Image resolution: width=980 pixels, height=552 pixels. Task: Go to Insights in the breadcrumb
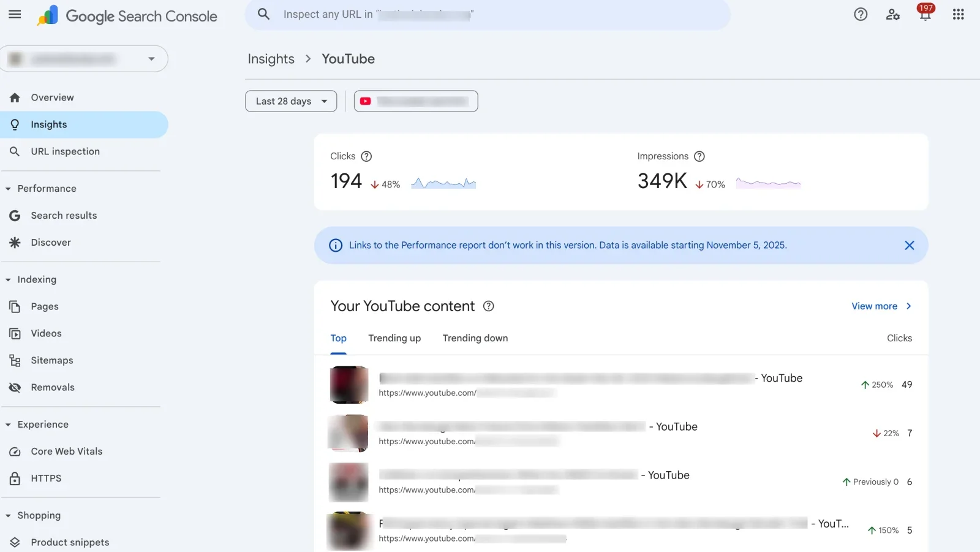tap(271, 59)
